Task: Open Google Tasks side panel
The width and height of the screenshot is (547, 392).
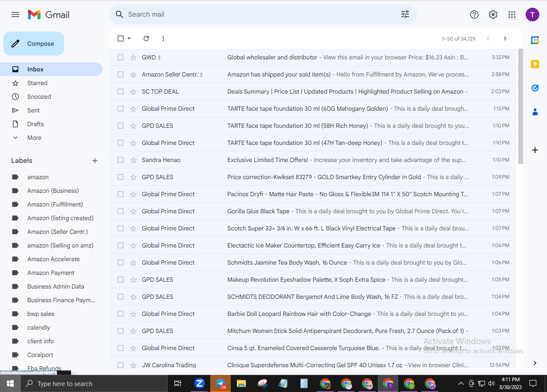Action: (535, 88)
